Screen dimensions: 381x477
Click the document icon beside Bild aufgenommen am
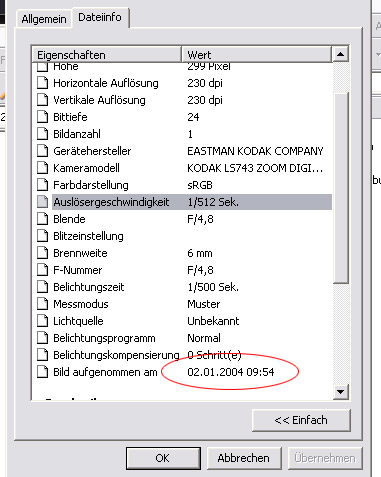(42, 372)
